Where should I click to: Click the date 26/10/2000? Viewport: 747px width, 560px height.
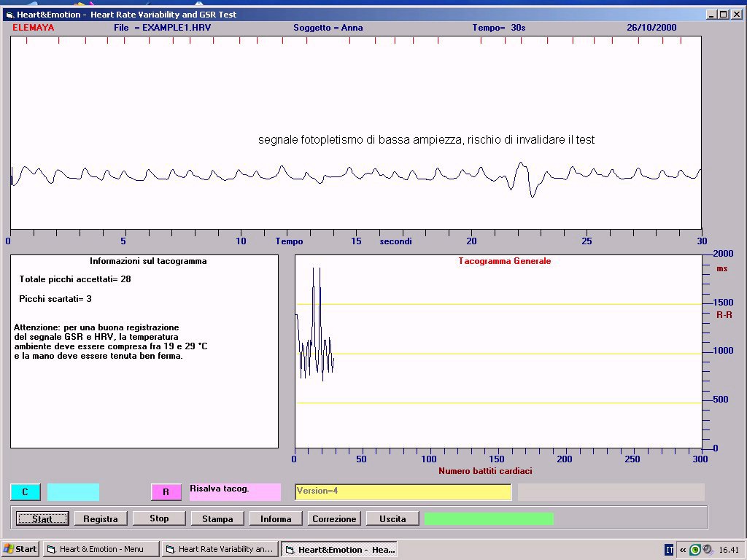tap(651, 28)
